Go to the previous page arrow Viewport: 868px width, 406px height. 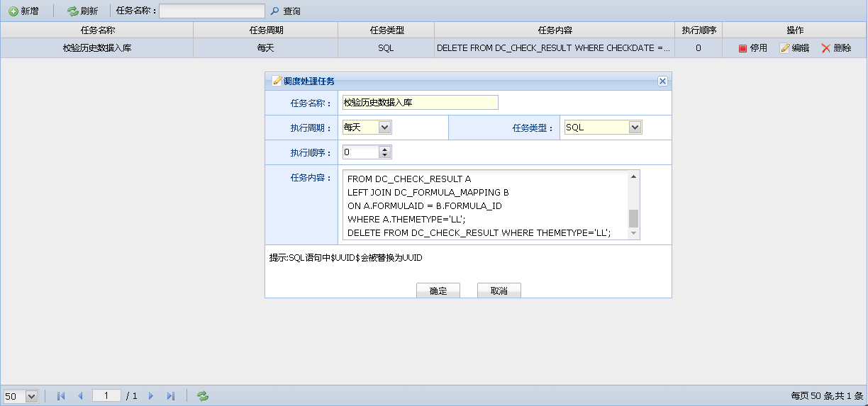80,396
